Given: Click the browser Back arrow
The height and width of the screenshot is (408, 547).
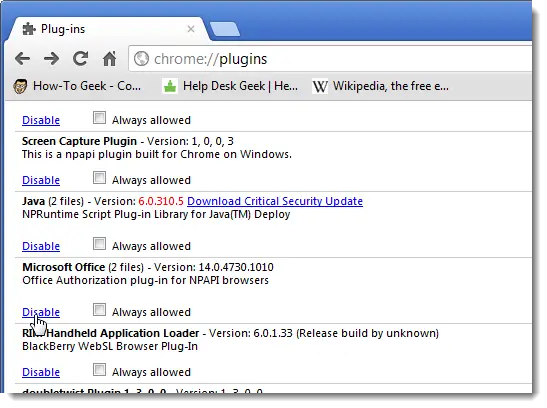Looking at the screenshot, I should tap(23, 59).
